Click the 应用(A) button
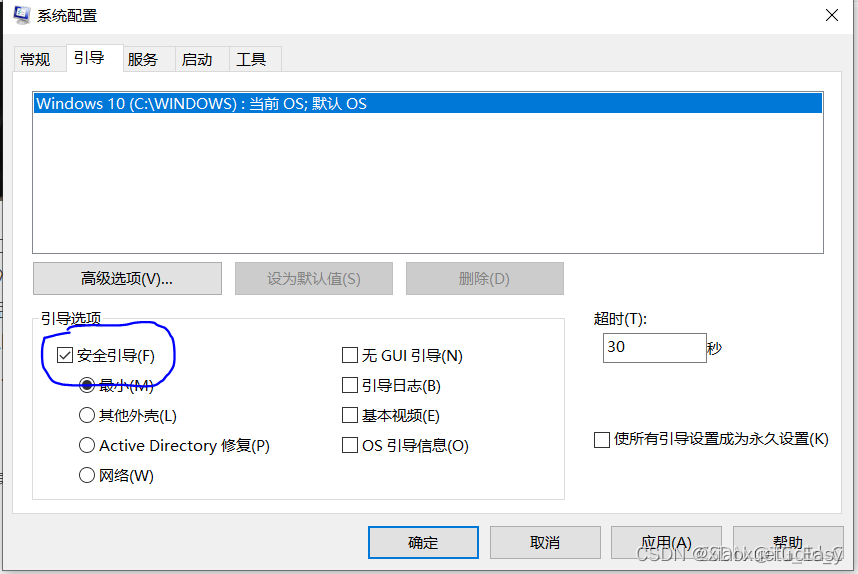The height and width of the screenshot is (574, 858). (x=666, y=542)
